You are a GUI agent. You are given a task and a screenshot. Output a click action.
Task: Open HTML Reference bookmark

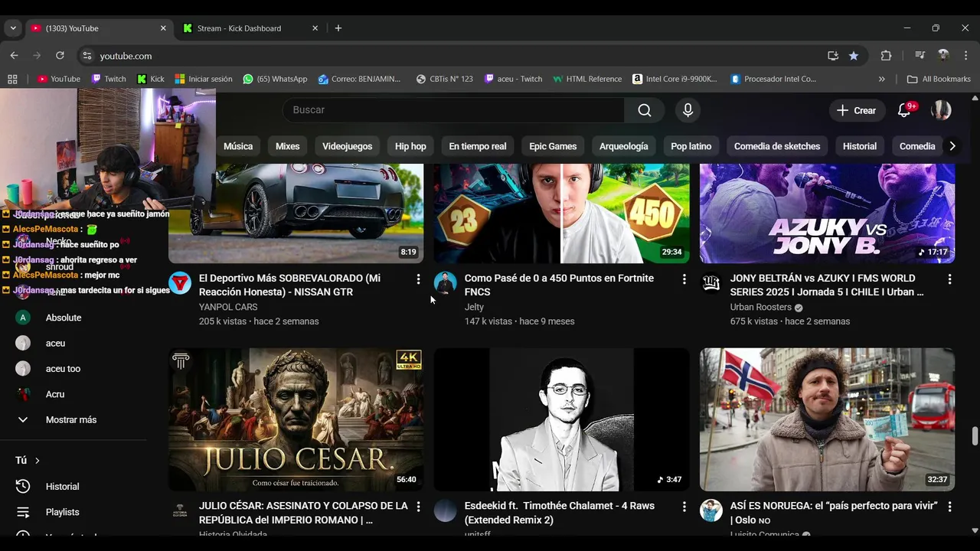click(587, 79)
